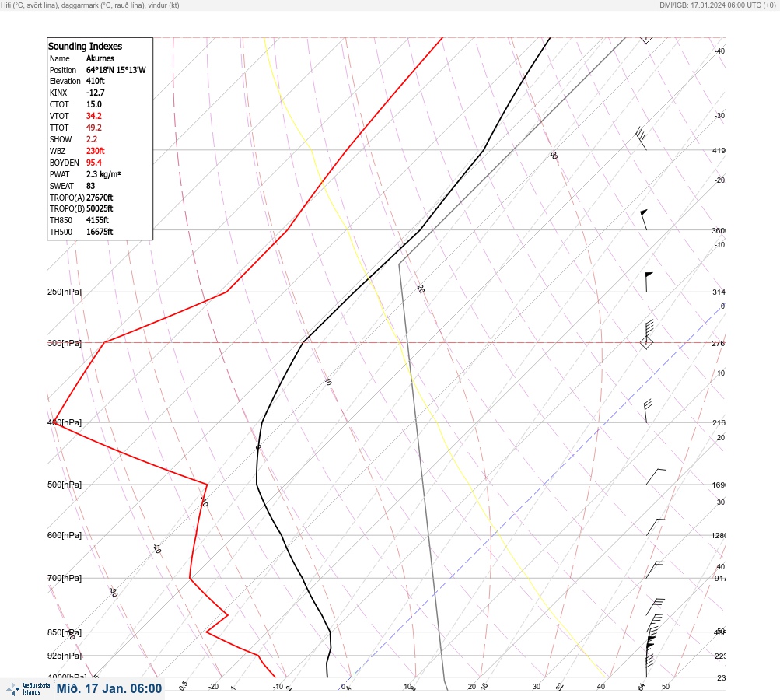780x700 pixels.
Task: Click the SHOW value '2.2'
Action: click(92, 139)
